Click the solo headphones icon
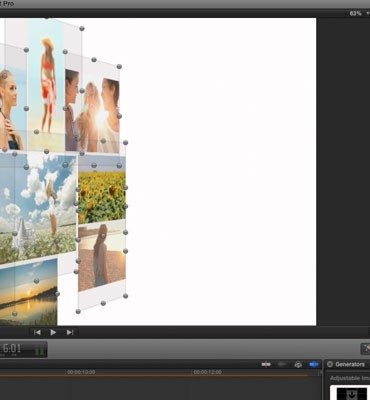The image size is (370, 400). [298, 364]
